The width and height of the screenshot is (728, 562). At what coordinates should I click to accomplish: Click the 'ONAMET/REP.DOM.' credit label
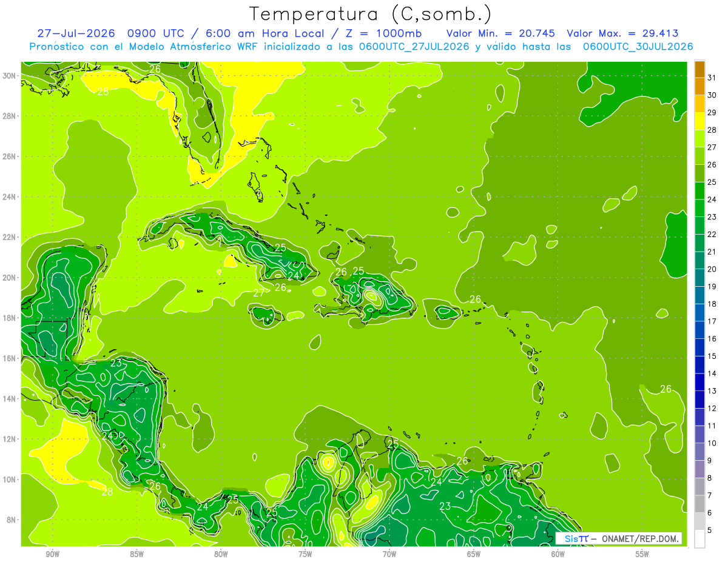(x=641, y=538)
